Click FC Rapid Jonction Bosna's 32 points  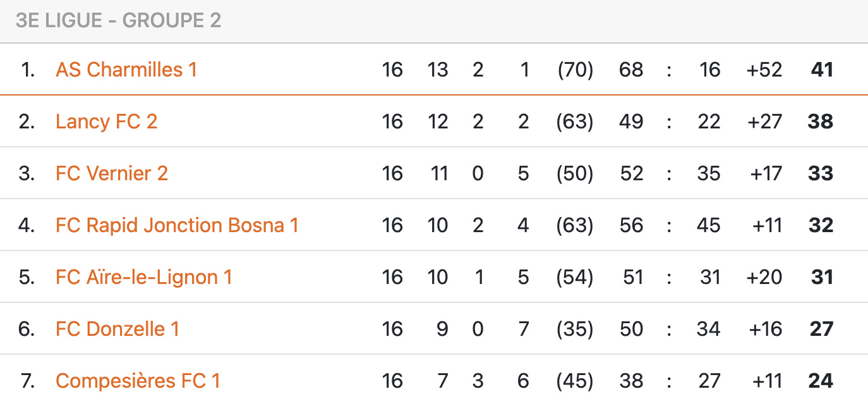click(x=821, y=225)
